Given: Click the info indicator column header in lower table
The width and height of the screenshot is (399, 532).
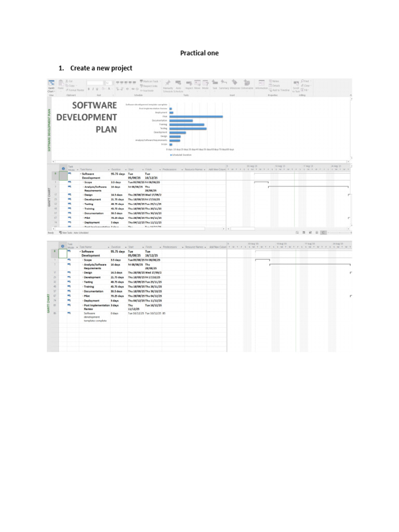Looking at the screenshot, I should 63,246.
